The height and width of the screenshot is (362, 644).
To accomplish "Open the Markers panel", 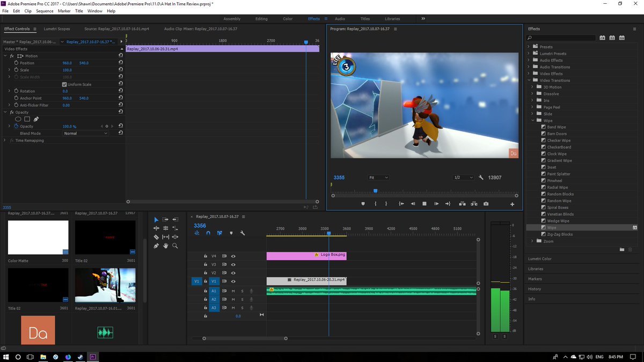I will [535, 279].
